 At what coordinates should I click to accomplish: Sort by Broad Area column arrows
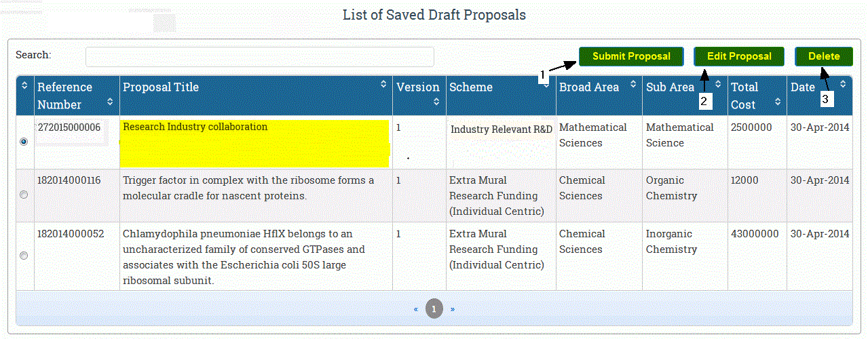(x=634, y=85)
